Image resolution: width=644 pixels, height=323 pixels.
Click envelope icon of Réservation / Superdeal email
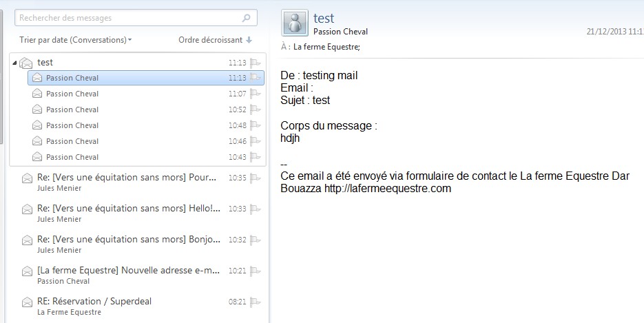click(27, 302)
